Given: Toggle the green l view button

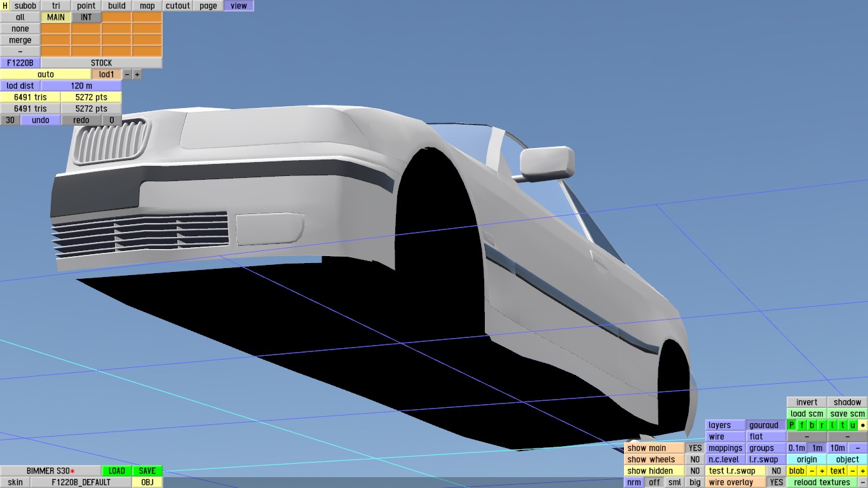Looking at the screenshot, I should point(832,425).
